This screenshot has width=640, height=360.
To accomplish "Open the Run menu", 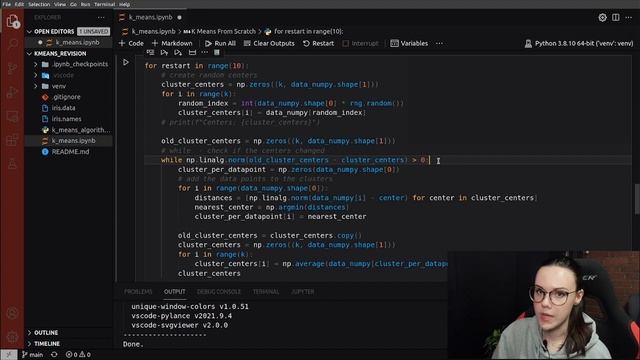I will click(85, 4).
